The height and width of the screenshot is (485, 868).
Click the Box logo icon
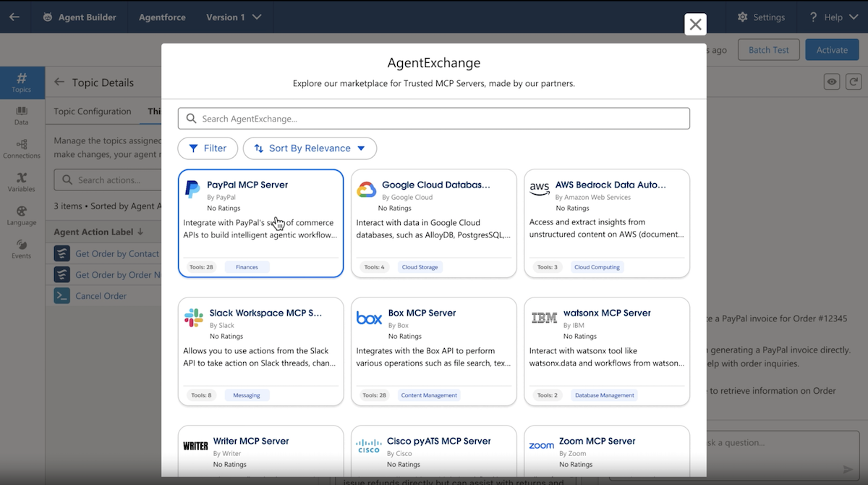(369, 318)
